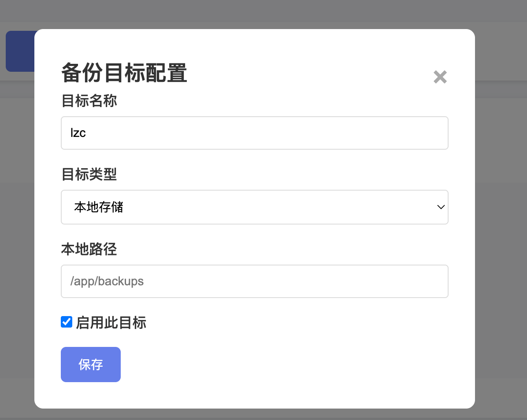Click the /app/backups placeholder text
Screen dimensions: 527x420
point(107,281)
